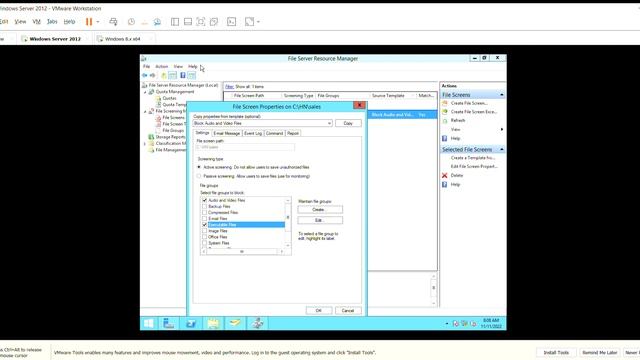Open the Action menu in FSRM
The height and width of the screenshot is (360, 640).
pos(162,67)
